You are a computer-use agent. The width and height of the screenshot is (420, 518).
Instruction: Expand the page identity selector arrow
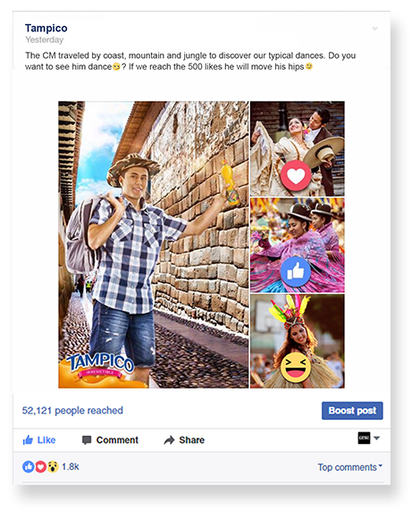pyautogui.click(x=377, y=438)
